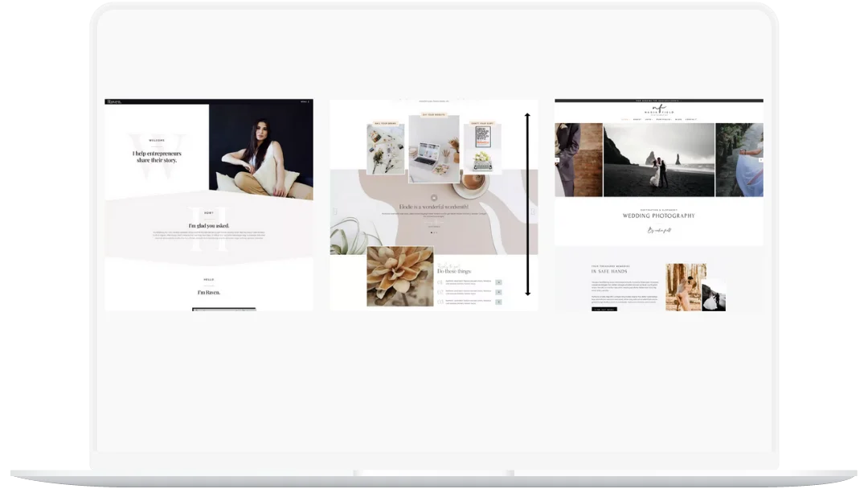
Task: Click the Raven logo in the first template
Action: [113, 102]
